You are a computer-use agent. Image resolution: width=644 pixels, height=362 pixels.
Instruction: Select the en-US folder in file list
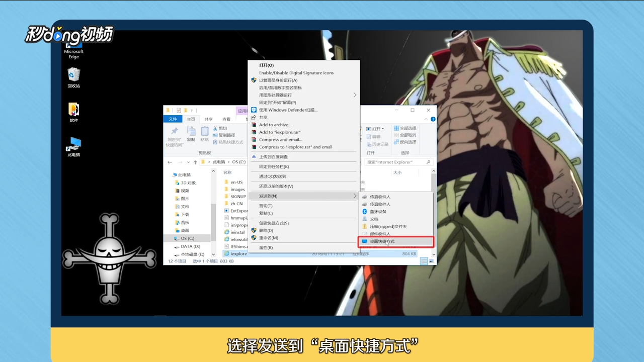pyautogui.click(x=233, y=182)
